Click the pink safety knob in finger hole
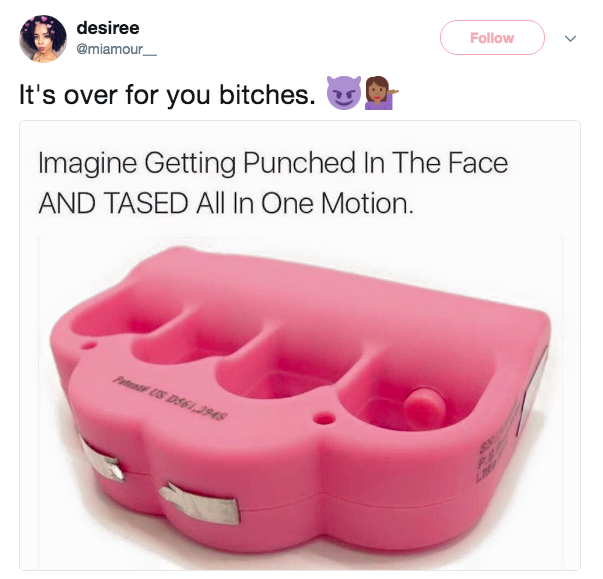The image size is (603, 579). tap(425, 408)
